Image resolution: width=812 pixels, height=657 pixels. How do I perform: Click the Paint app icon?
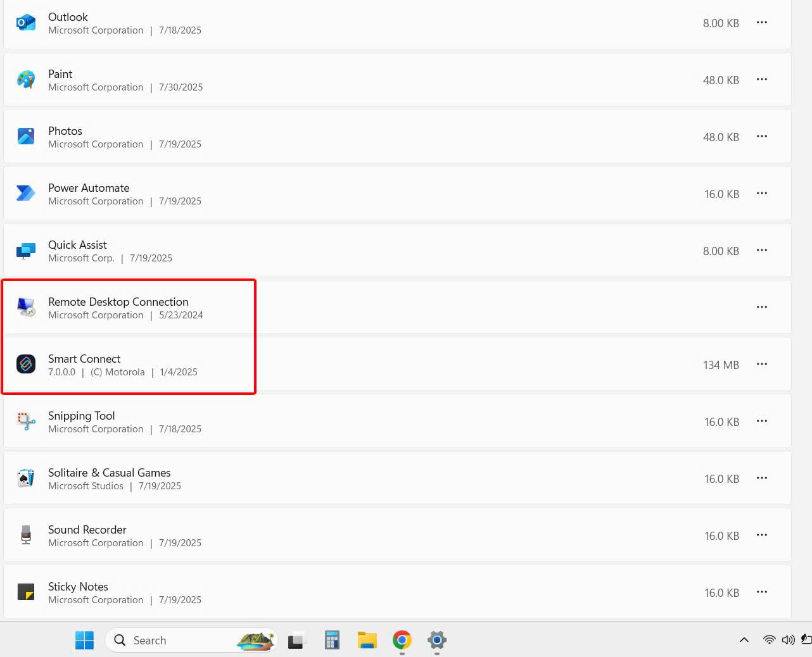(x=26, y=80)
